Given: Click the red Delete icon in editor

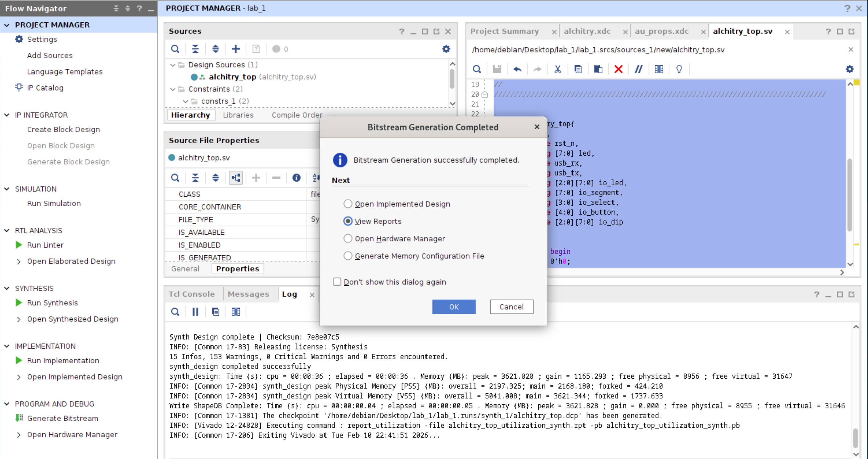Looking at the screenshot, I should click(618, 69).
